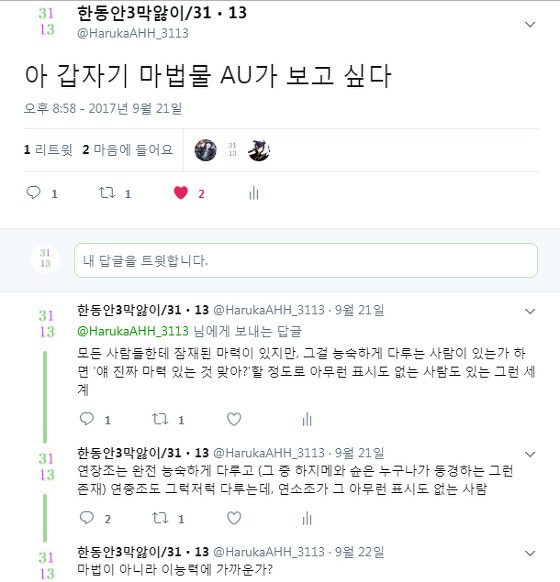Click reply icon on main tweet
The image size is (560, 582).
34,193
